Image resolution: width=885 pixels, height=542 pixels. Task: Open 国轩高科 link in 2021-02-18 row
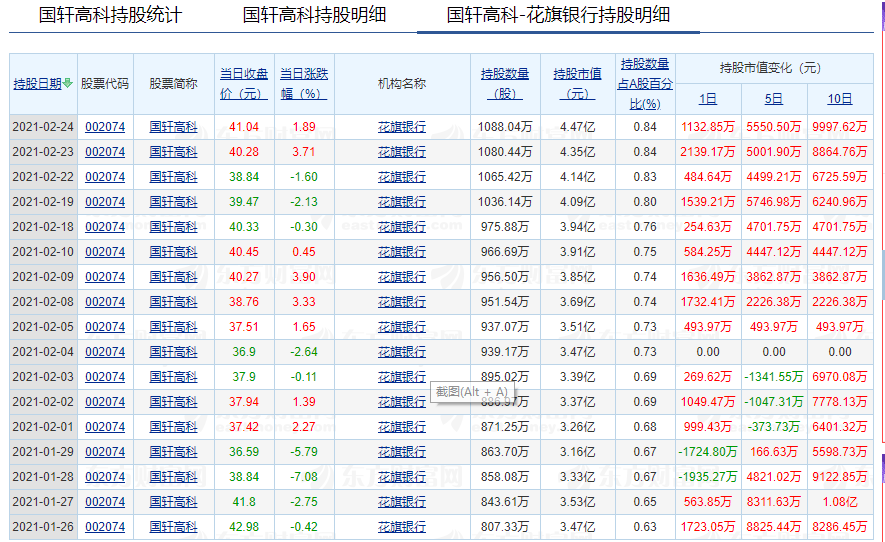point(173,227)
